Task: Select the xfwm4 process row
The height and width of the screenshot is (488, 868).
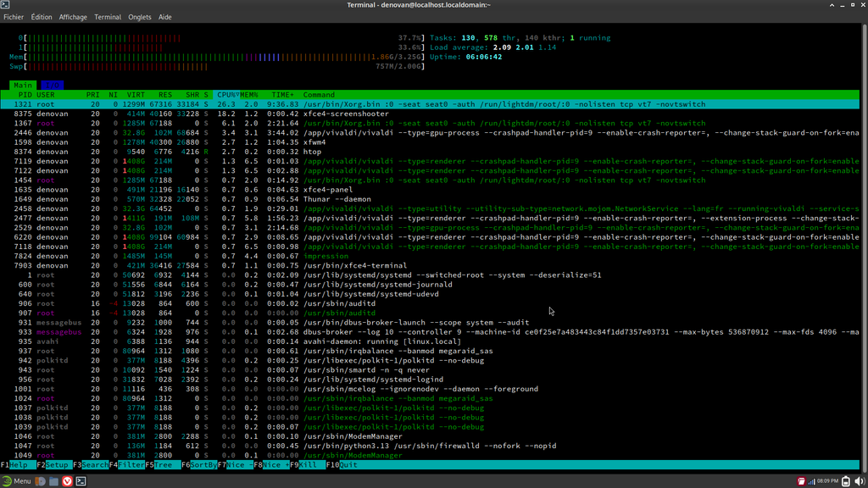Action: click(430, 142)
